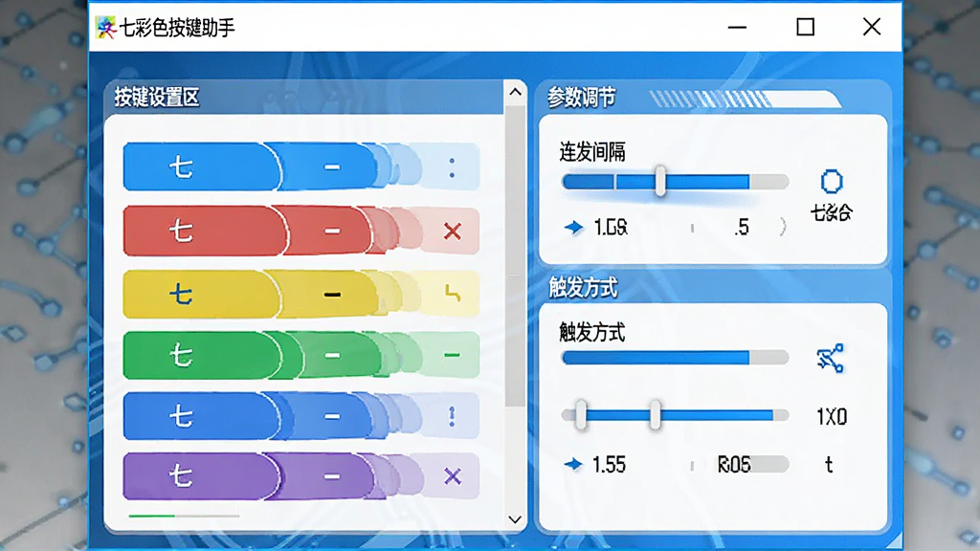Click the minus in the row with the up-down arrow icon

[332, 416]
